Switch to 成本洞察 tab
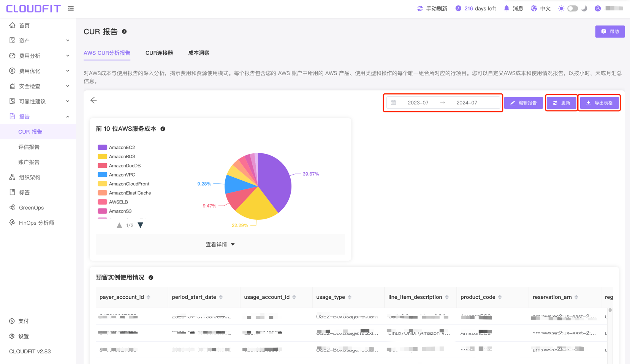 pos(199,53)
